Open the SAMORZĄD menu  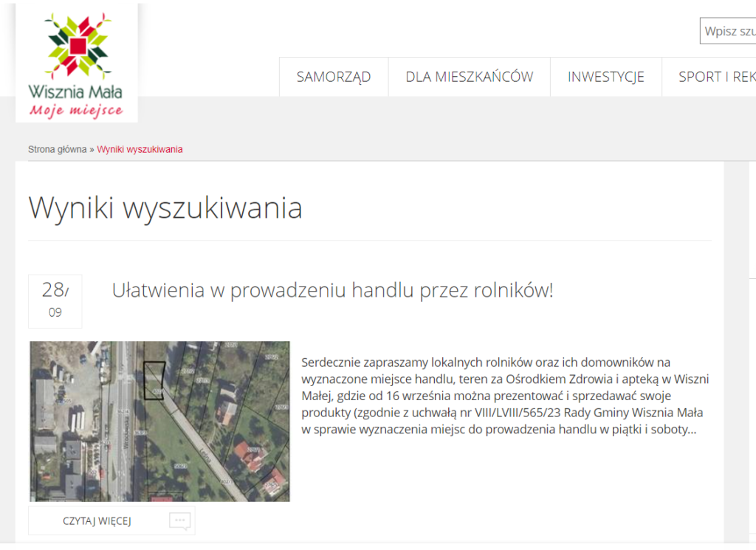[x=334, y=77]
